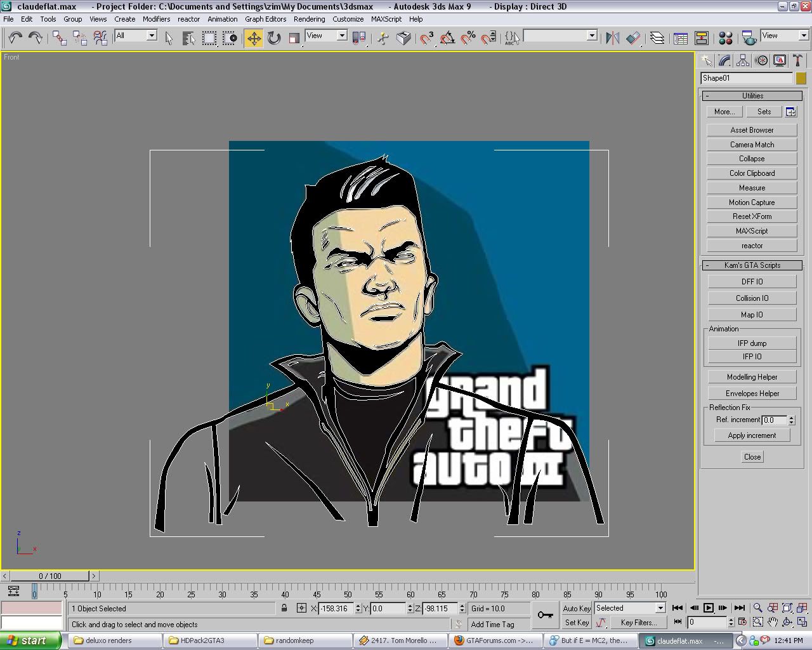Click the Mirror tool icon
The height and width of the screenshot is (650, 812).
click(x=612, y=38)
